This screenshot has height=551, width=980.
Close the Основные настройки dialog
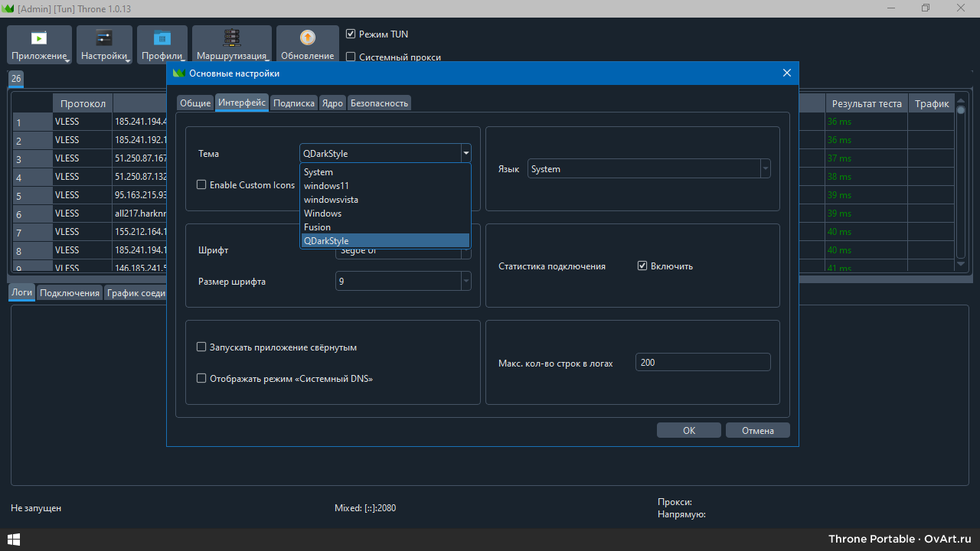tap(786, 73)
